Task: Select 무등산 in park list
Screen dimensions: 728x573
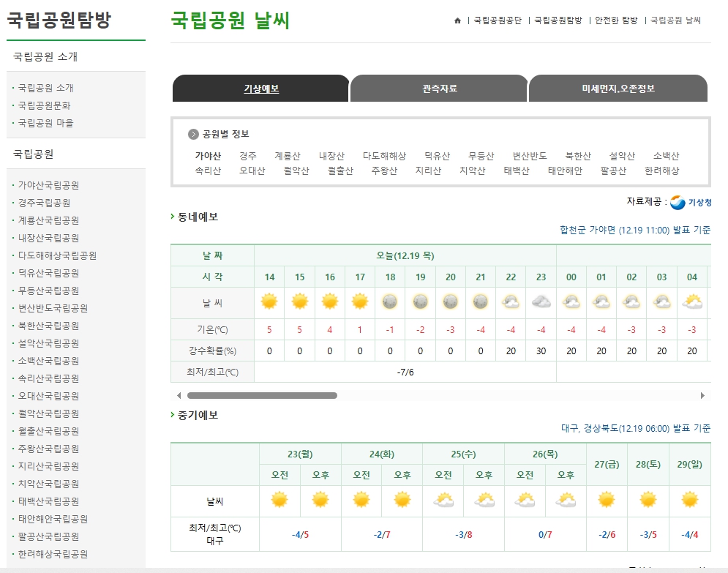Action: 481,156
